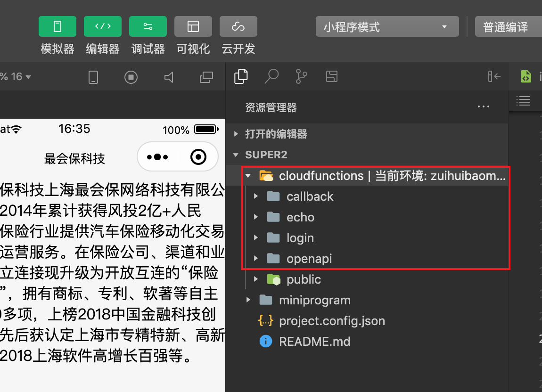Open the 小程序模式 mode dropdown
This screenshot has width=542, height=392.
point(387,26)
